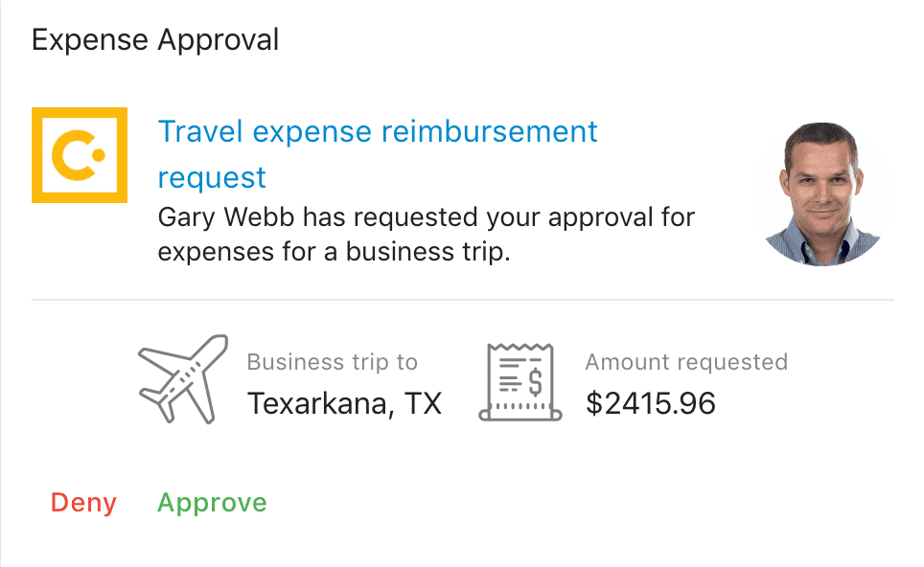Click the receipt amount icon
The width and height of the screenshot is (924, 567).
pyautogui.click(x=520, y=382)
